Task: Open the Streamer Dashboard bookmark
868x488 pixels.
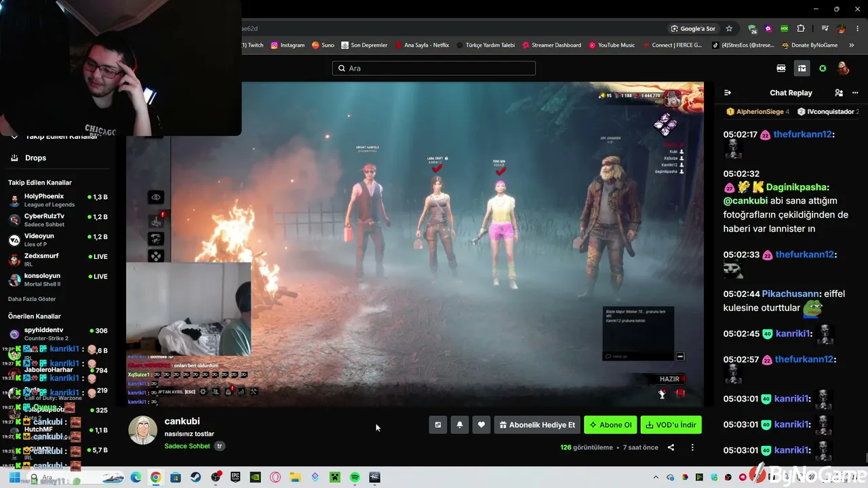Action: [x=551, y=45]
